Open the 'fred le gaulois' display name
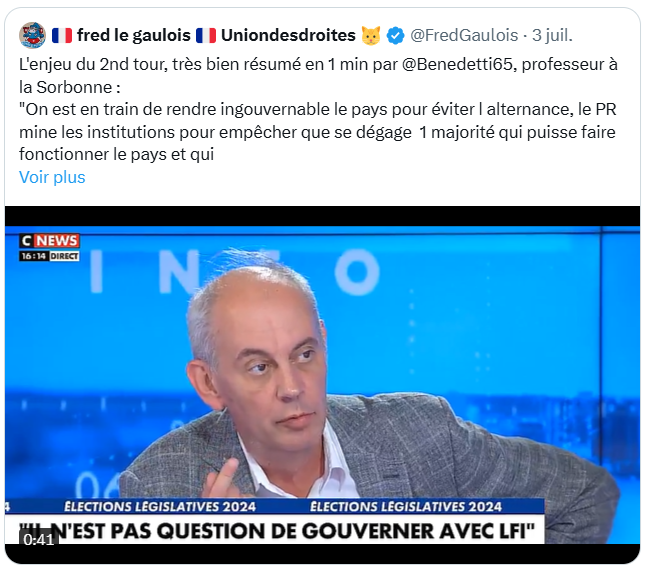 tap(133, 36)
